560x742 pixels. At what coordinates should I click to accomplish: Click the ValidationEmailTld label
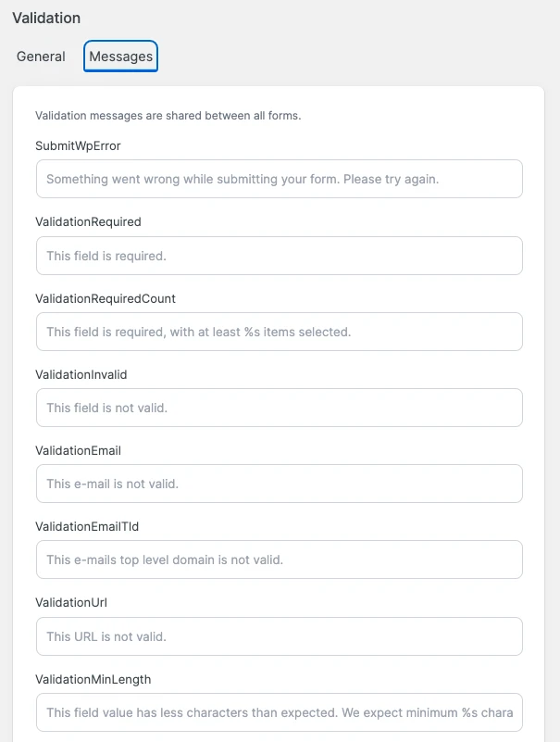coord(87,526)
